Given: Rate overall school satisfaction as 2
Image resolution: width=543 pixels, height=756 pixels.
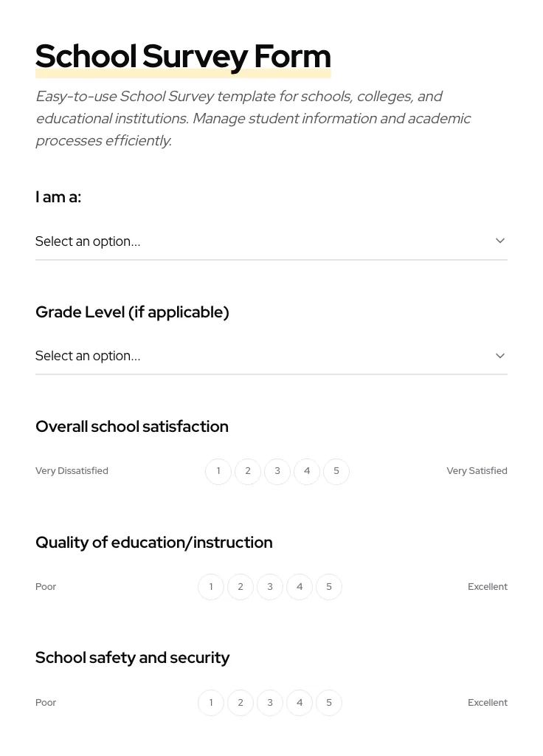Looking at the screenshot, I should click(248, 471).
